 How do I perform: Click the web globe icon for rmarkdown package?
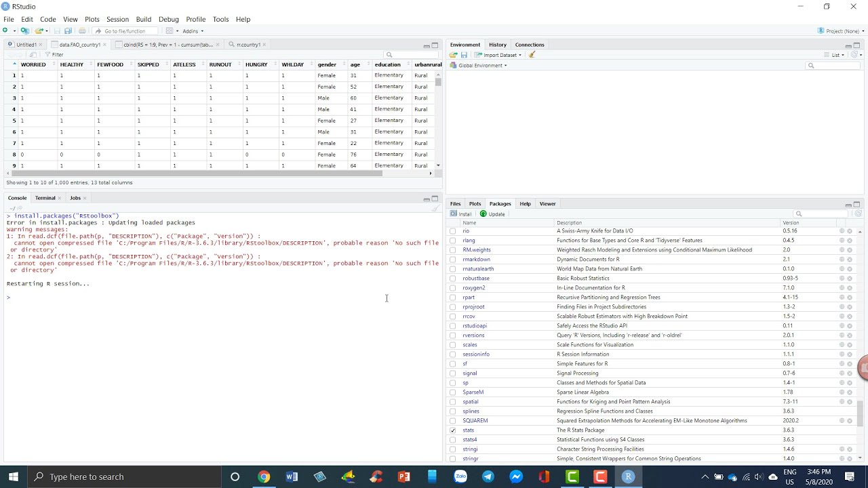click(x=842, y=260)
